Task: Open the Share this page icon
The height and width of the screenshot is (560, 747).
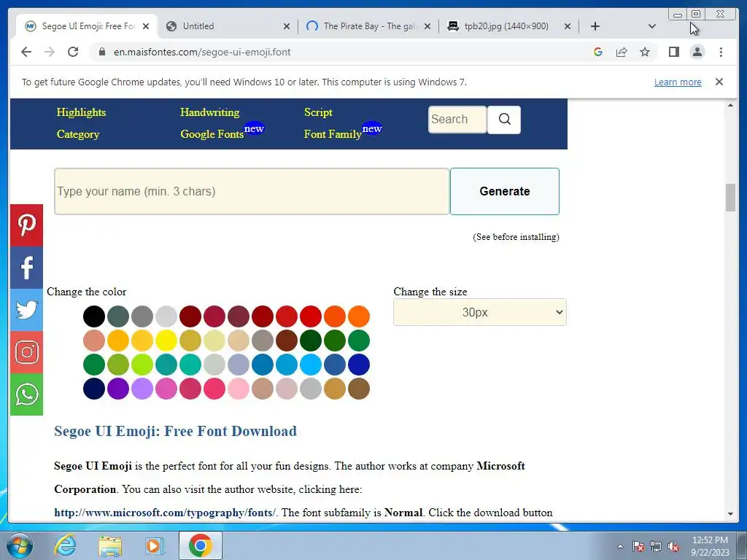Action: point(622,52)
